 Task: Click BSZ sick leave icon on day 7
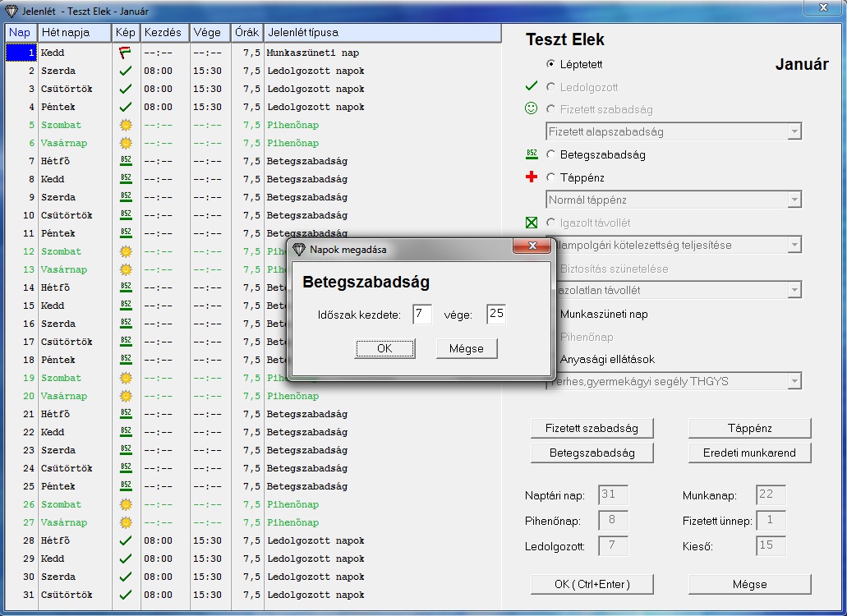click(x=125, y=161)
